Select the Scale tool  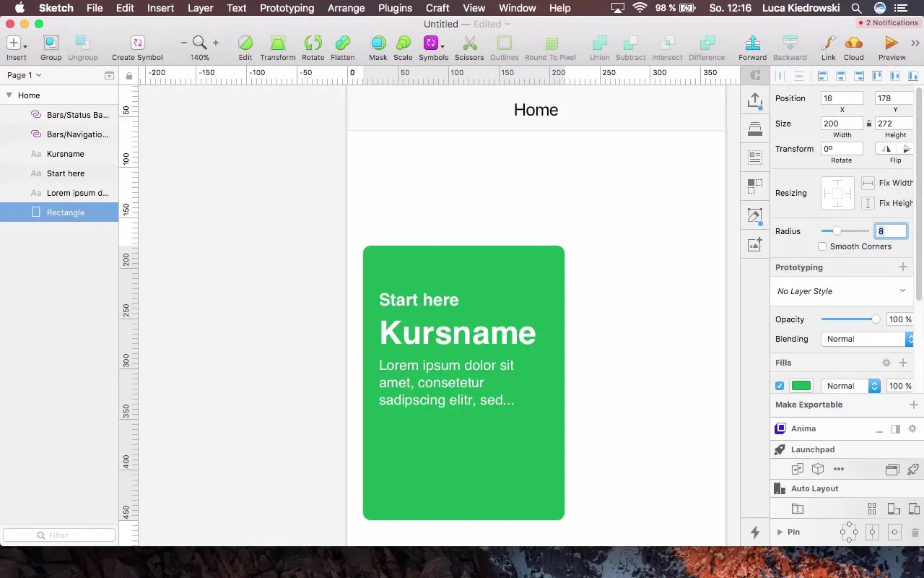(x=403, y=43)
